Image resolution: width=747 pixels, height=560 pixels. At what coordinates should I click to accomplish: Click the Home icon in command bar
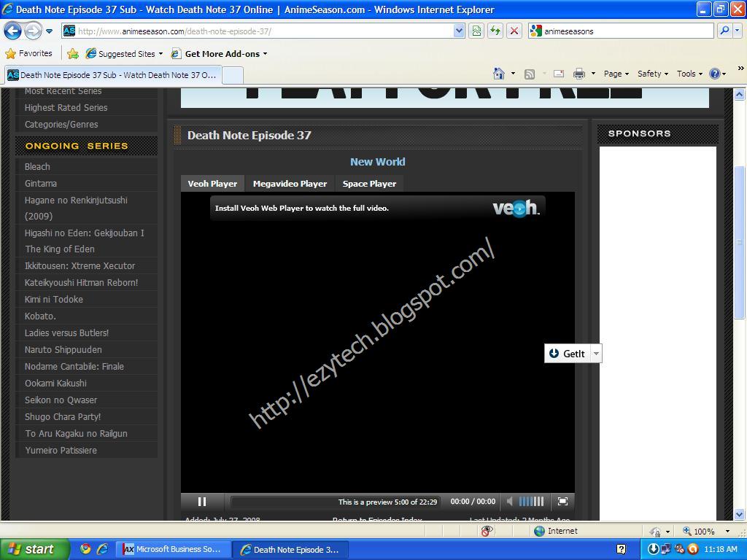click(499, 74)
